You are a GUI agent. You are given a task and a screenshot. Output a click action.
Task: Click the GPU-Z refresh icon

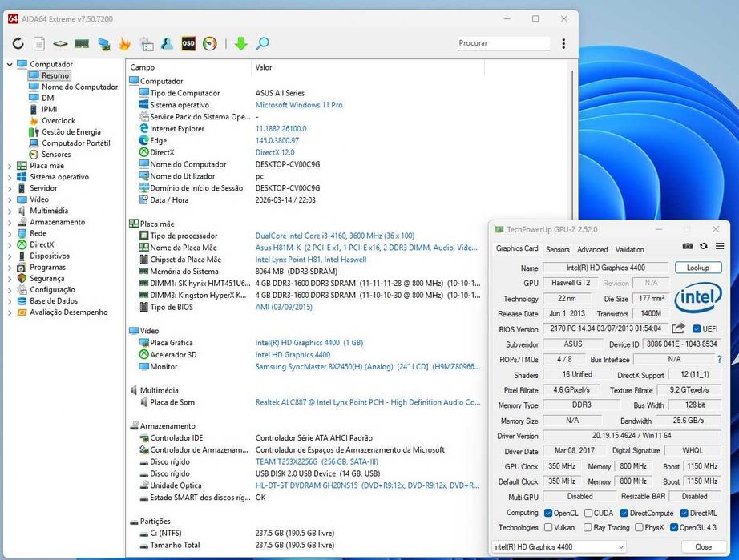(704, 246)
